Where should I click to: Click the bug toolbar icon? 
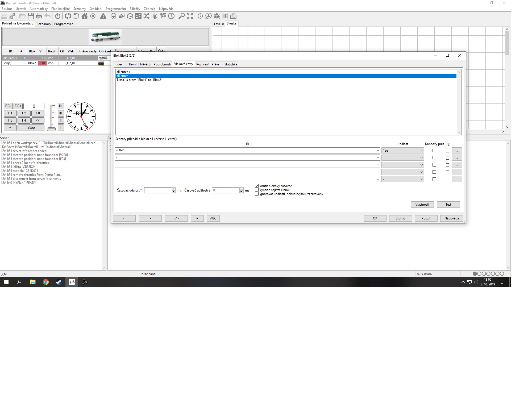pyautogui.click(x=217, y=16)
